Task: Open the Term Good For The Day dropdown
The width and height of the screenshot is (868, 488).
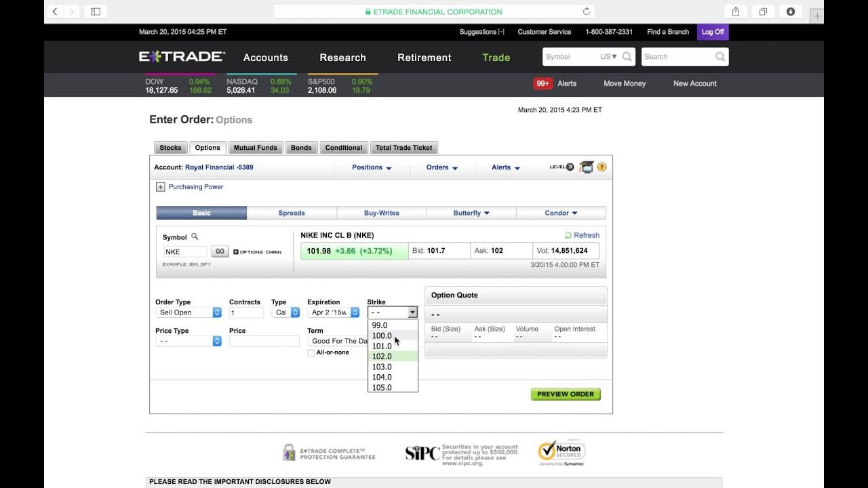Action: click(x=338, y=341)
